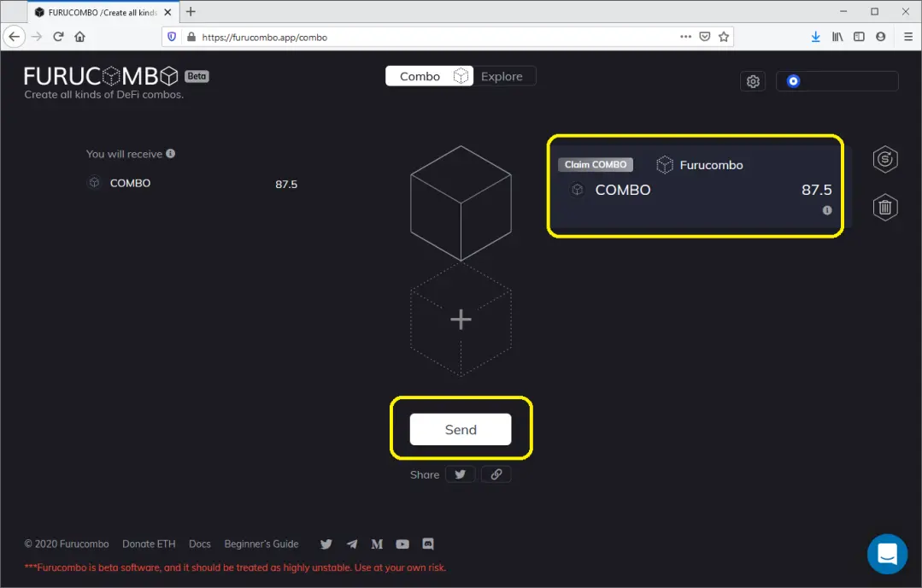Click the info icon in Claim COMBO card
The width and height of the screenshot is (922, 588).
[827, 210]
